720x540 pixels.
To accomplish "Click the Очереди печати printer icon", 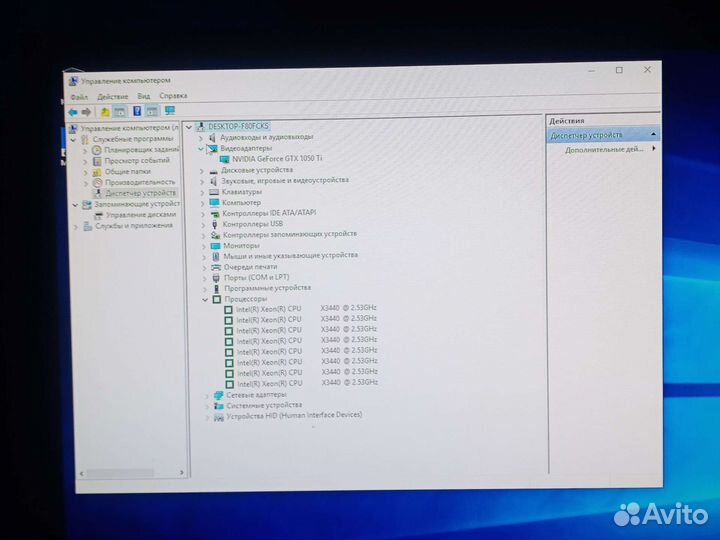I will 216,267.
